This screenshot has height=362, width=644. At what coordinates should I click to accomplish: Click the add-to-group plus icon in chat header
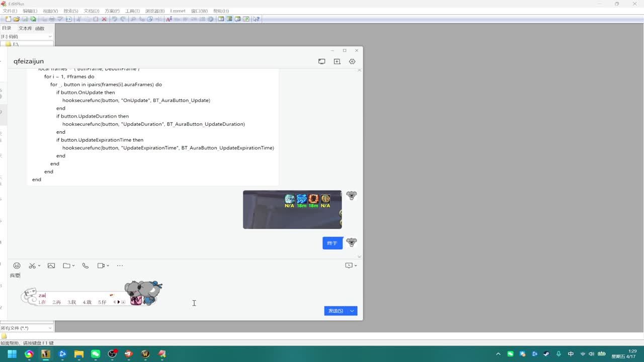[x=337, y=61]
